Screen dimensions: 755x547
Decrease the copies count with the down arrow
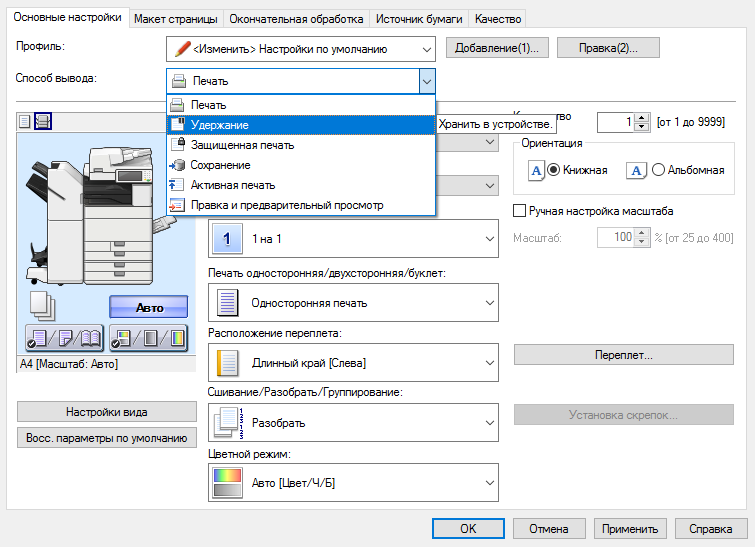click(641, 127)
